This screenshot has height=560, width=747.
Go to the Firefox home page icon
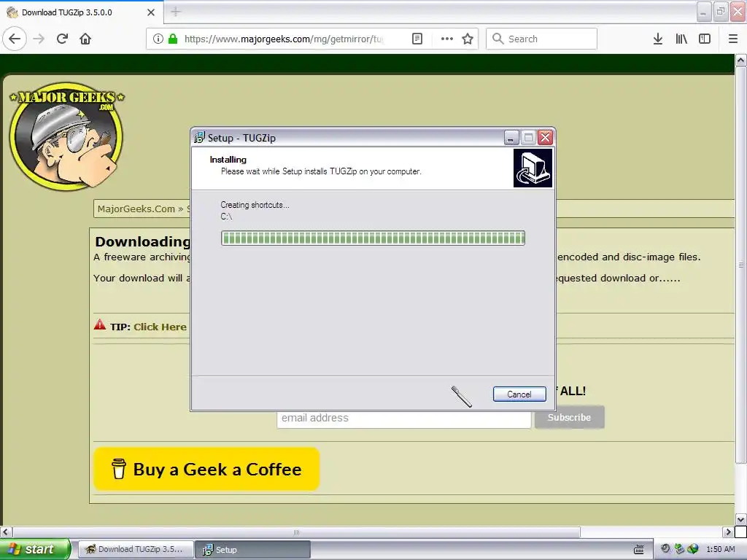tap(85, 39)
